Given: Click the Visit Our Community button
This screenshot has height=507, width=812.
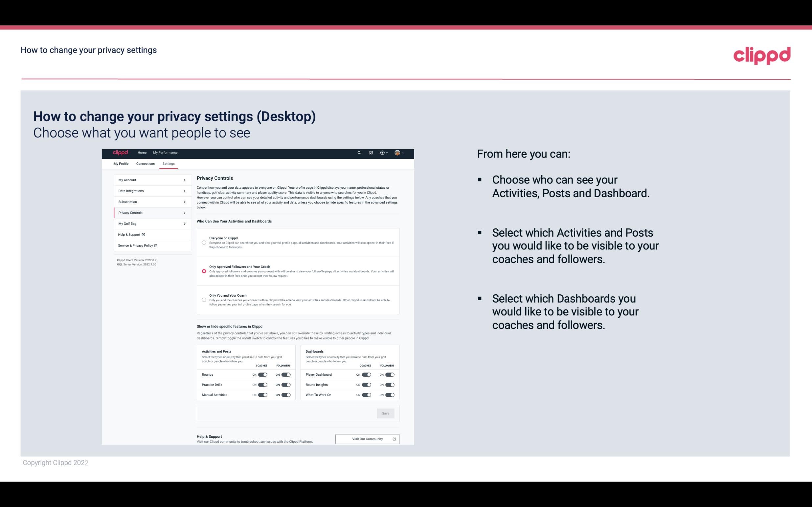Looking at the screenshot, I should coord(367,439).
